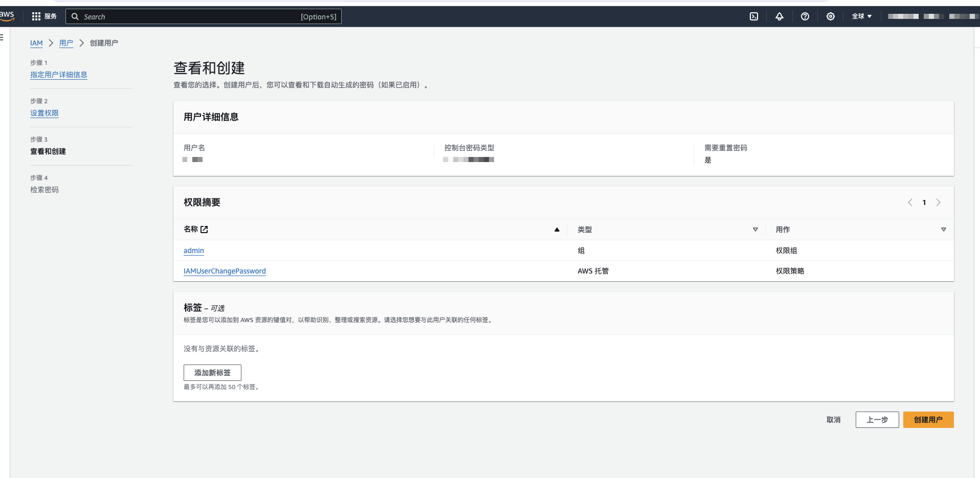Open the help question mark menu
Image resolution: width=980 pixels, height=478 pixels.
(x=805, y=16)
